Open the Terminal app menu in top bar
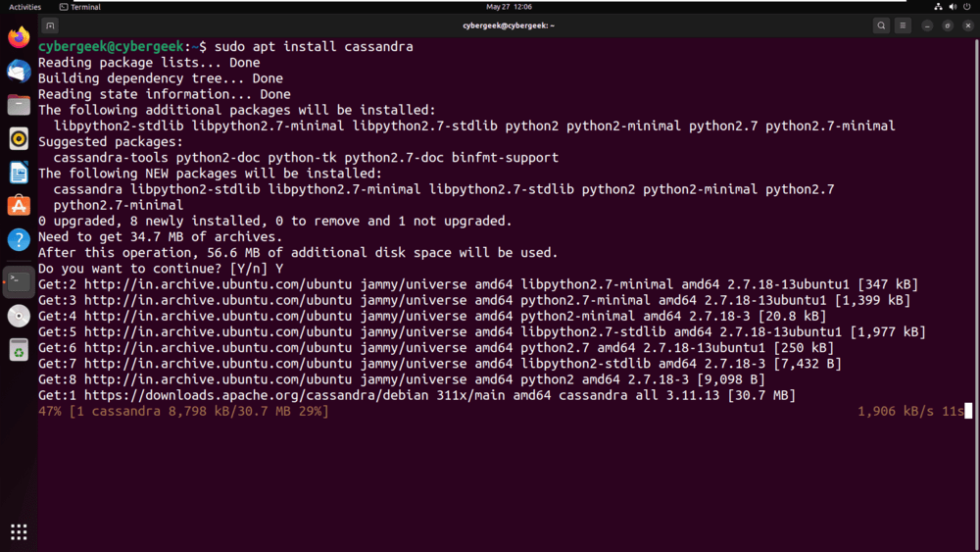This screenshot has width=980, height=552. (80, 7)
